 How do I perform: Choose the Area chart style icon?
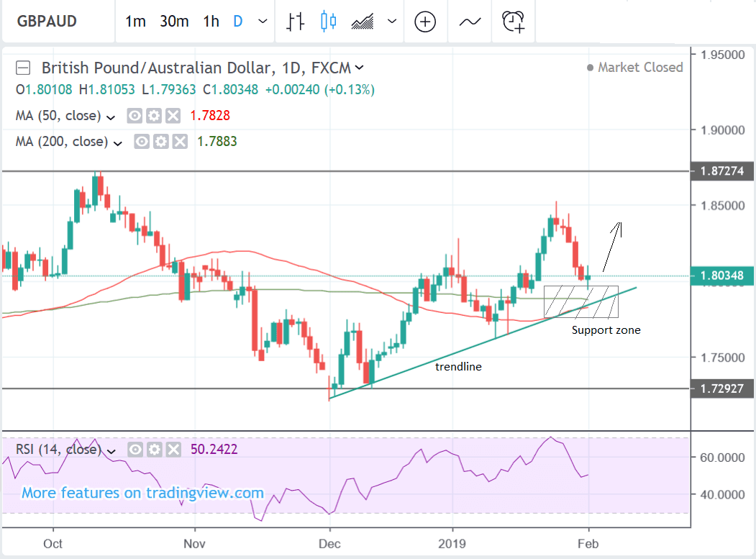365,22
